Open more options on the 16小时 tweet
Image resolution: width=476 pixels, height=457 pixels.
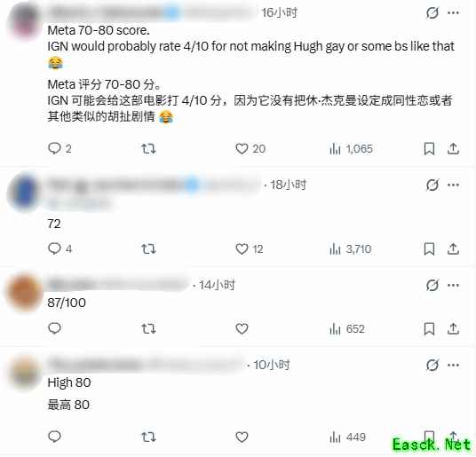pyautogui.click(x=453, y=13)
